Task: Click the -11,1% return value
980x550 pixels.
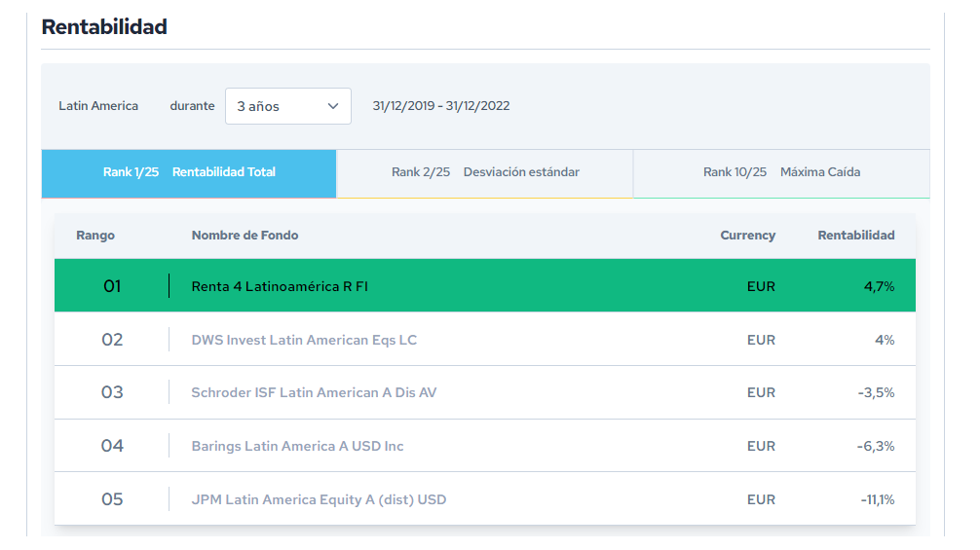Action: (x=877, y=499)
